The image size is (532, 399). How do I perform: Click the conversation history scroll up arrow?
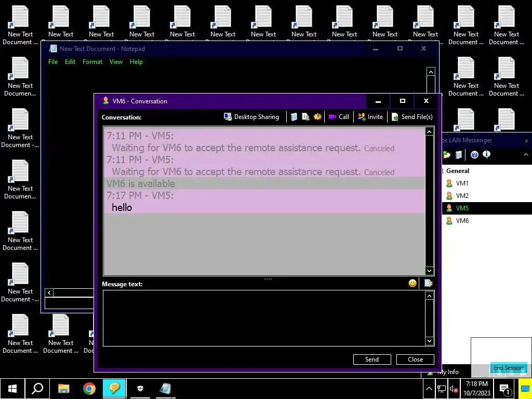429,131
